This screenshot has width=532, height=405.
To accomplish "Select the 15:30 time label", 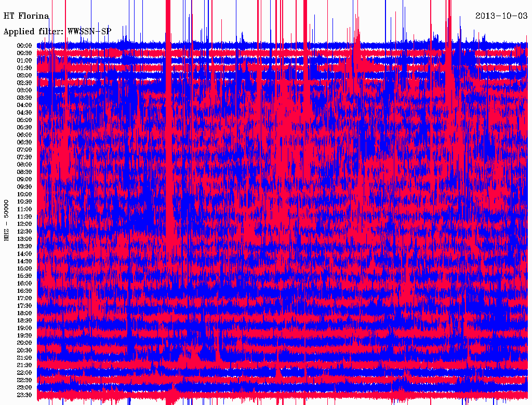I will 24,276.
